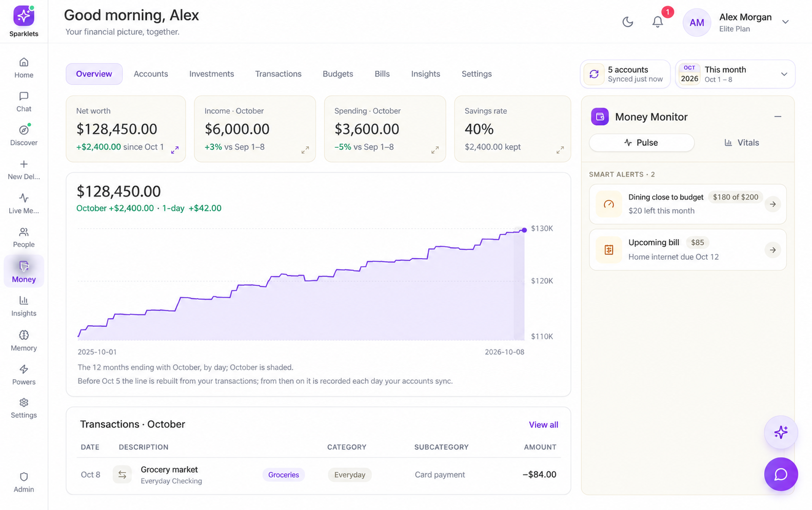Switch to the Investments tab
812x510 pixels.
[x=211, y=74]
